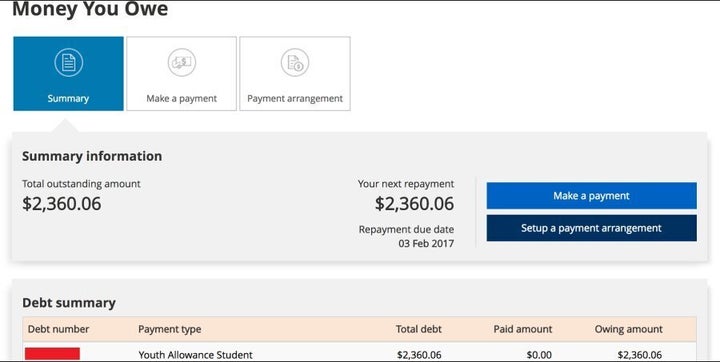Click the Owing amount column header
This screenshot has width=720, height=362.
click(629, 329)
